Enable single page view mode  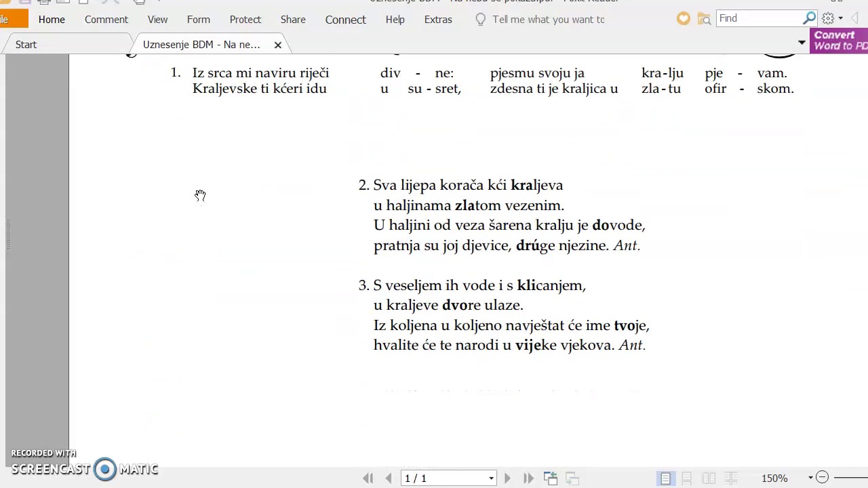click(x=665, y=478)
